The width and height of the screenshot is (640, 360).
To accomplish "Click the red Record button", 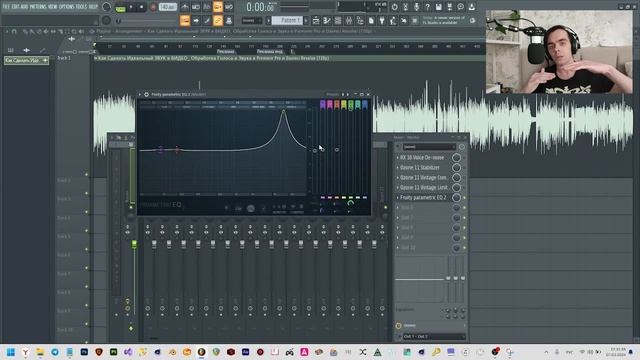I will pyautogui.click(x=153, y=7).
